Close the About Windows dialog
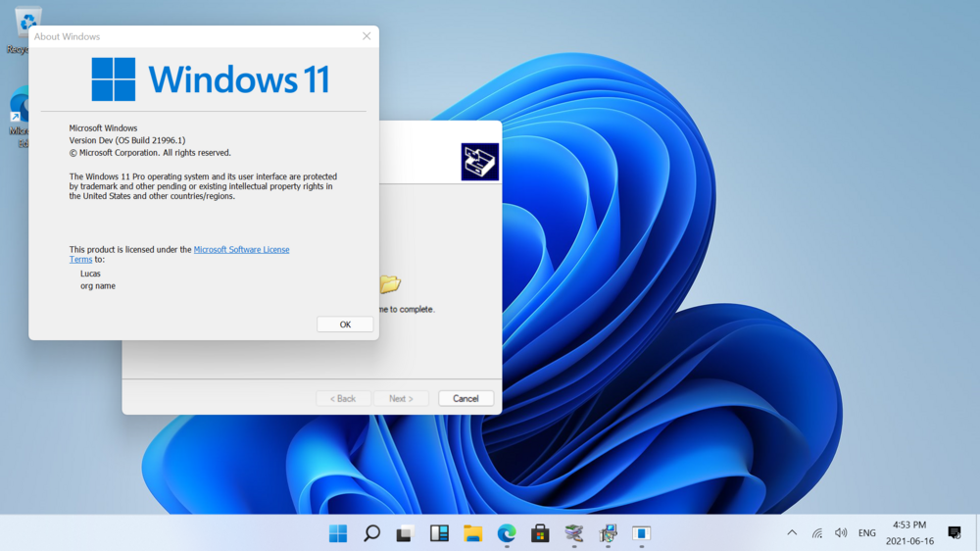The width and height of the screenshot is (980, 551). coord(367,36)
